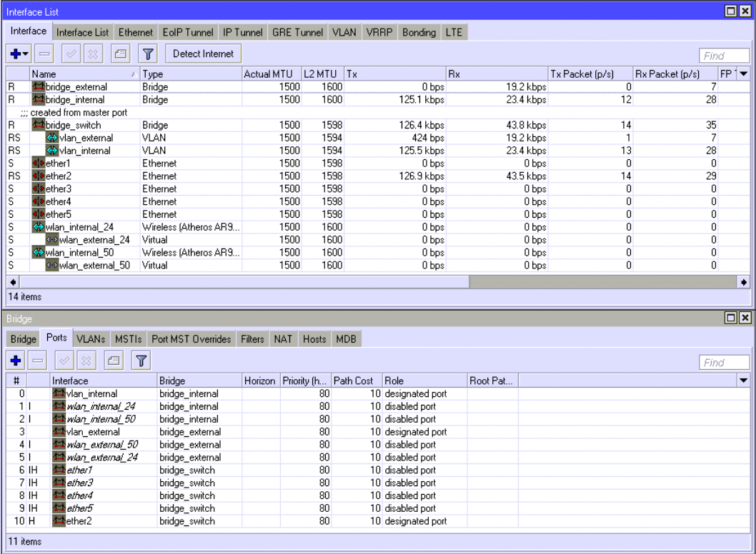The image size is (756, 554).
Task: Open the filter funnel in Interface List toolbar
Action: point(147,54)
